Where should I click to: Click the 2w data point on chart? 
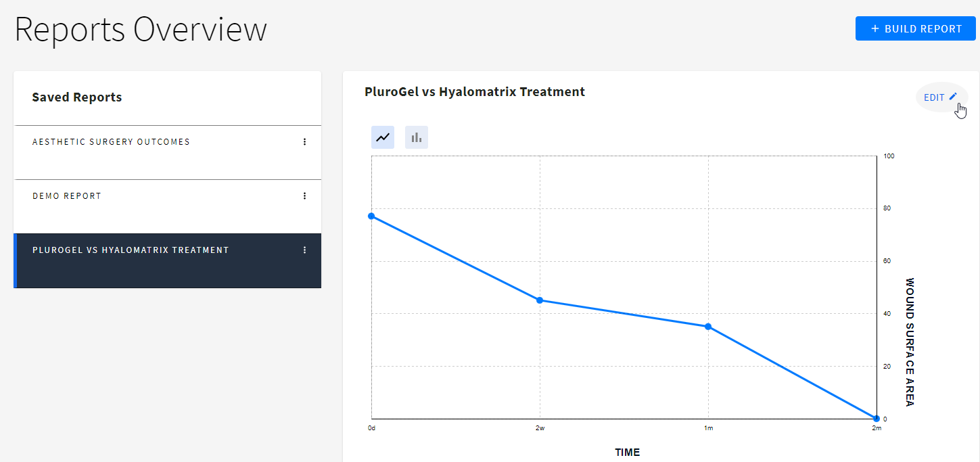(x=540, y=300)
